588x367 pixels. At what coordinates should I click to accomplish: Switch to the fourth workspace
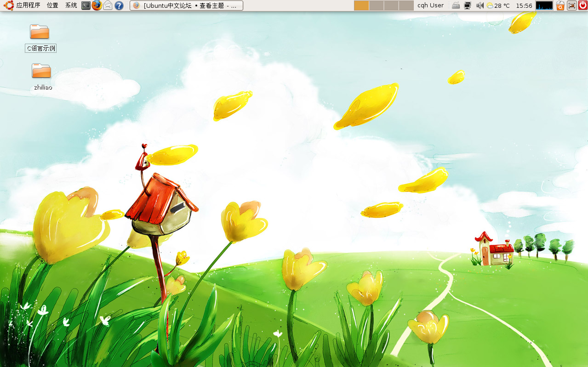(406, 6)
